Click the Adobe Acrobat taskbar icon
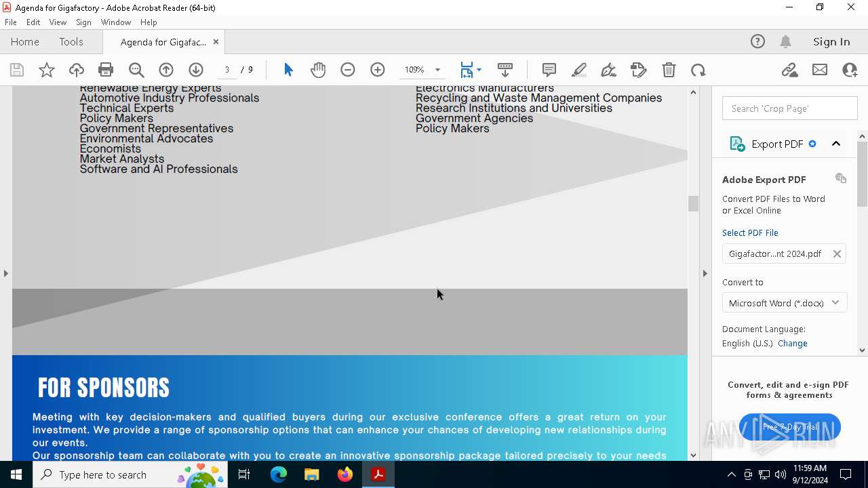The image size is (868, 488). [378, 474]
